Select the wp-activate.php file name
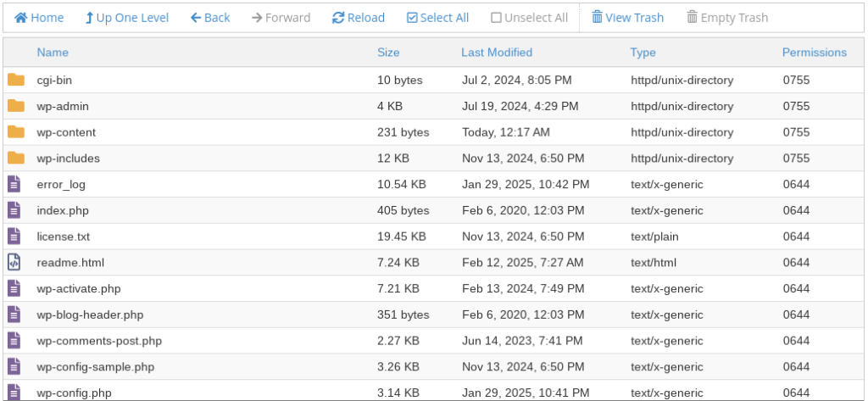 (x=79, y=288)
